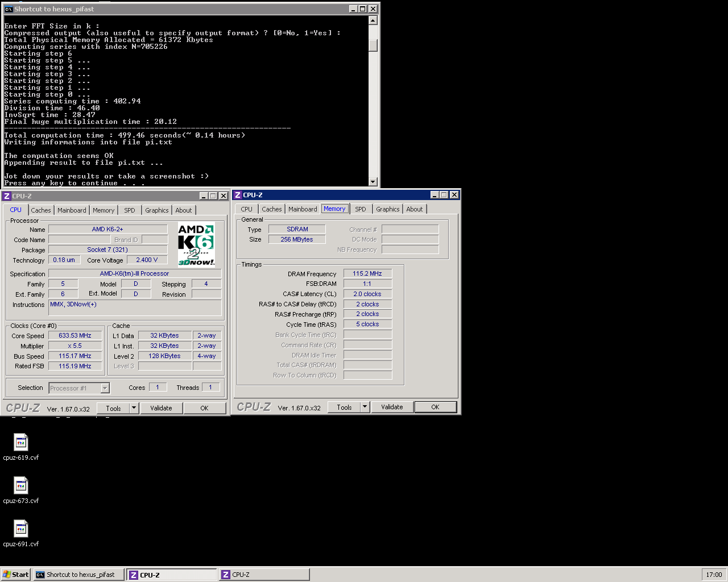
Task: Activate the second CPU-Z taskbar button
Action: click(264, 575)
